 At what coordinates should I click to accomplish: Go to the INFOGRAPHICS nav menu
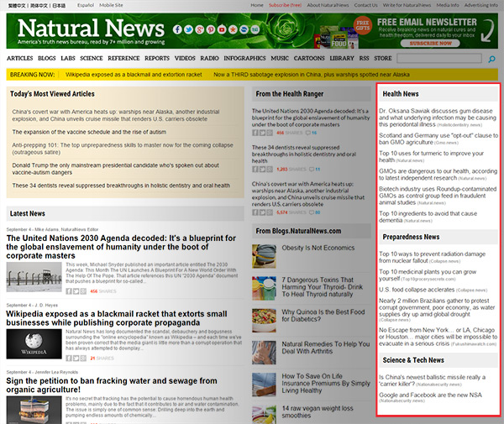[244, 59]
